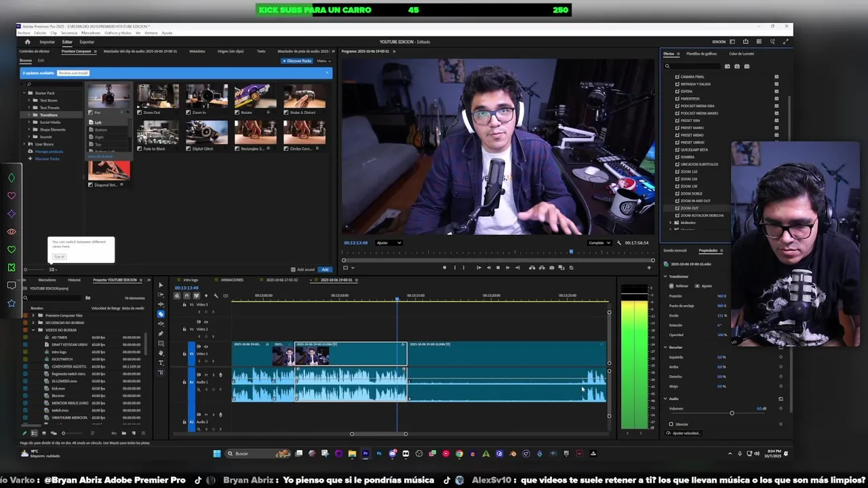Screen dimensions: 868x488
Task: Toggle the Add sound checkbox
Action: pos(293,269)
